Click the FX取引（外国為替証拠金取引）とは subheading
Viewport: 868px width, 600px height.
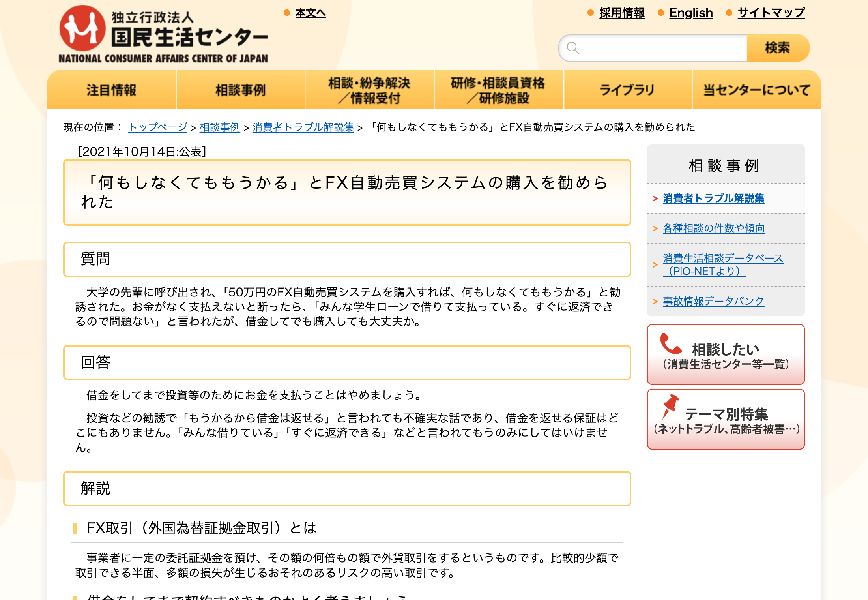point(201,528)
